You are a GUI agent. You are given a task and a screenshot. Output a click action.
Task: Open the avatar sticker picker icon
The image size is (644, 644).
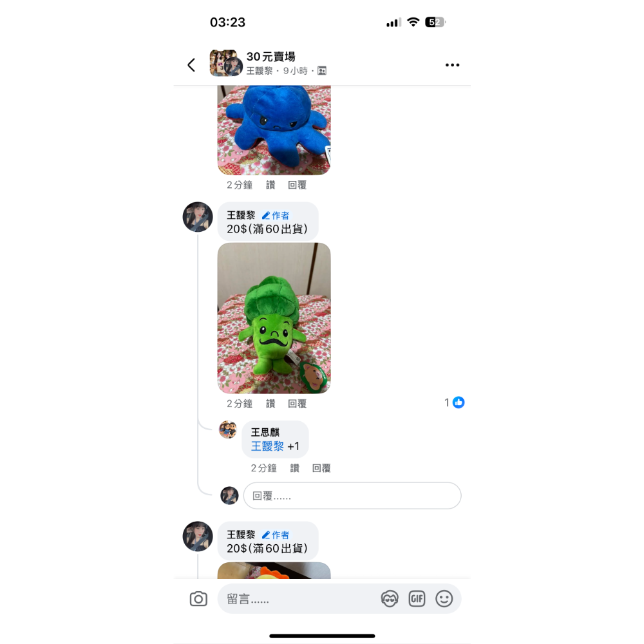pyautogui.click(x=390, y=599)
